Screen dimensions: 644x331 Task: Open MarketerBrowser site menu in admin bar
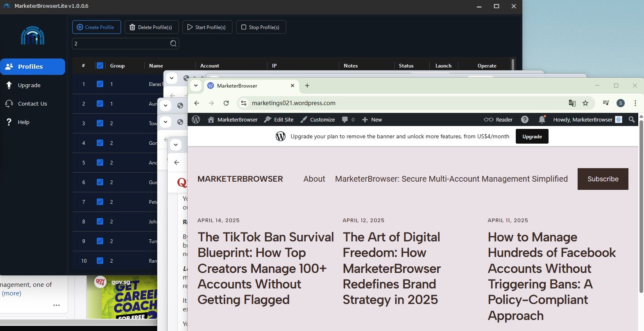coord(233,119)
